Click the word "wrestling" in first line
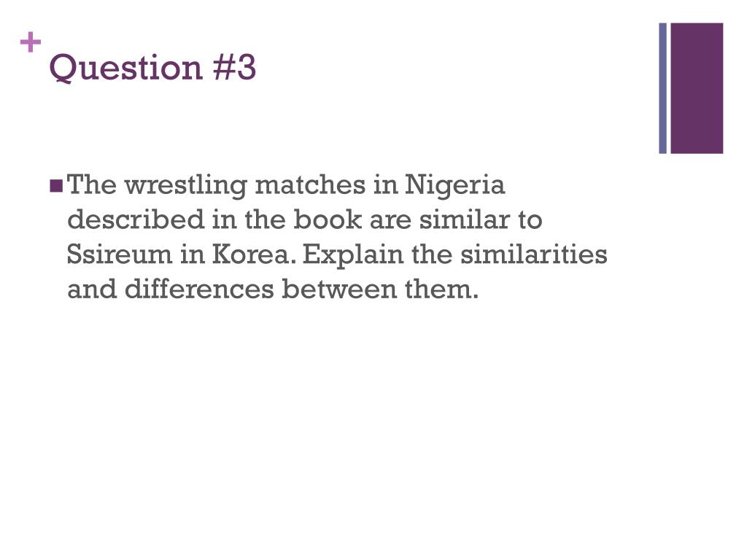Screen dimensions: 747x560 [x=185, y=185]
